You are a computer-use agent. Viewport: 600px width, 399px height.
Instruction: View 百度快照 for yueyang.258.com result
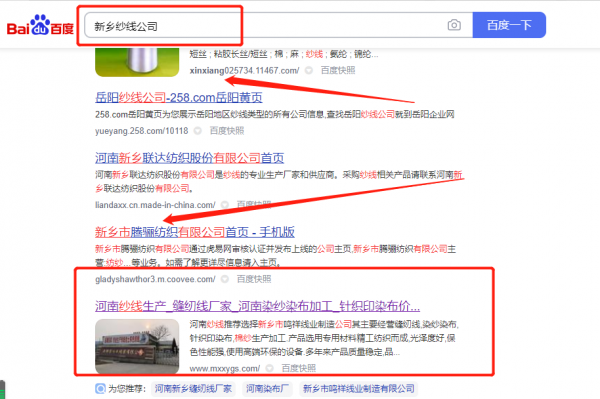click(x=227, y=131)
